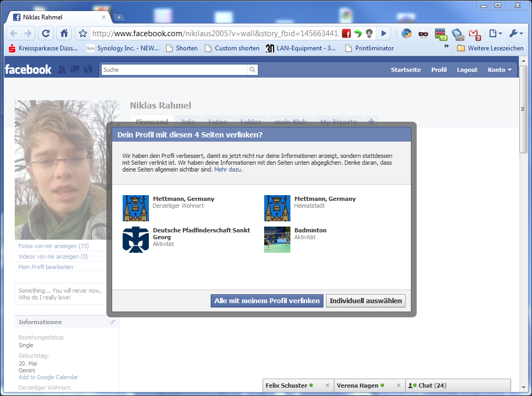Click Logout in Facebook header
Image resolution: width=532 pixels, height=396 pixels.
(x=467, y=70)
